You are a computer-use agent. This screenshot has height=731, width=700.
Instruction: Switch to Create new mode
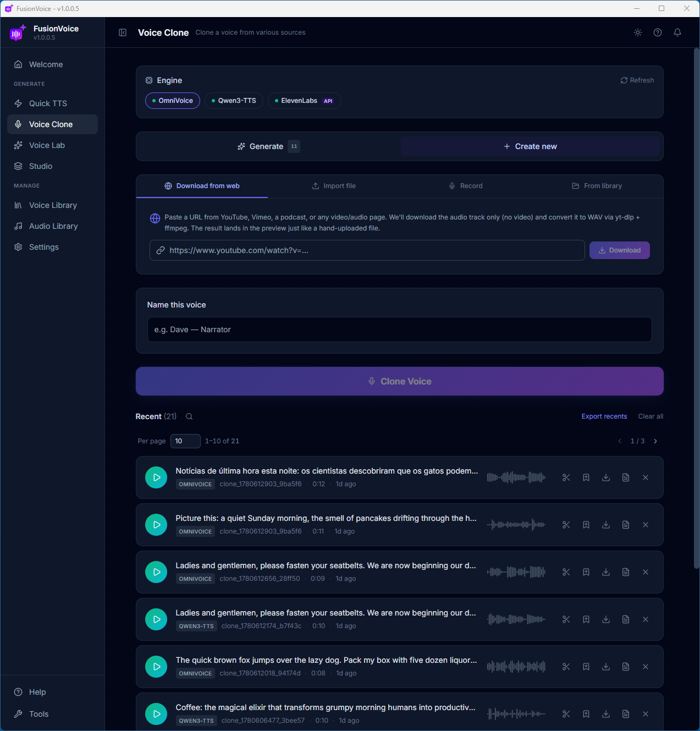point(531,146)
